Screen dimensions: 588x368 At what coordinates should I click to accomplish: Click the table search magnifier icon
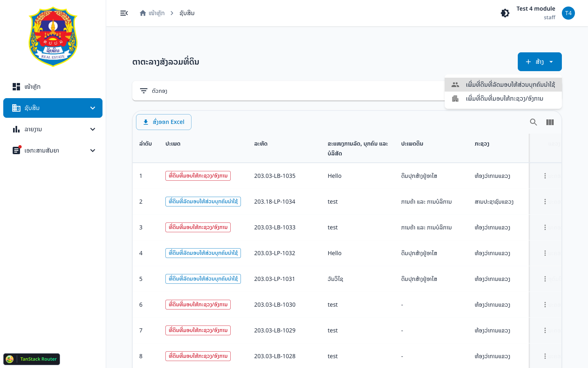point(533,122)
